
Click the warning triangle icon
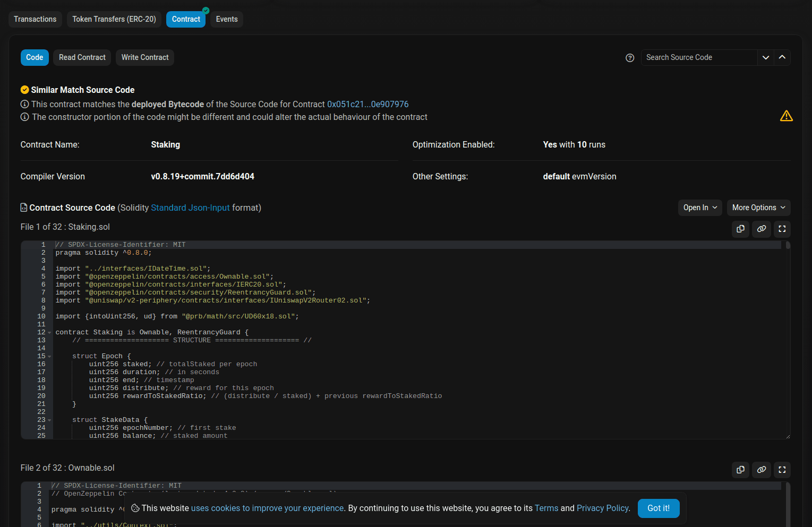click(x=786, y=115)
